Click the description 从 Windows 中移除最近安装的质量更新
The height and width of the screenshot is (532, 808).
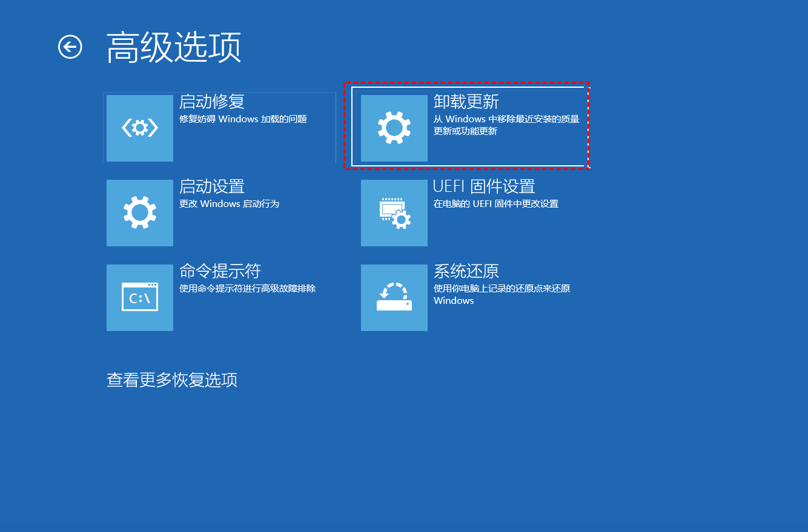(x=506, y=119)
